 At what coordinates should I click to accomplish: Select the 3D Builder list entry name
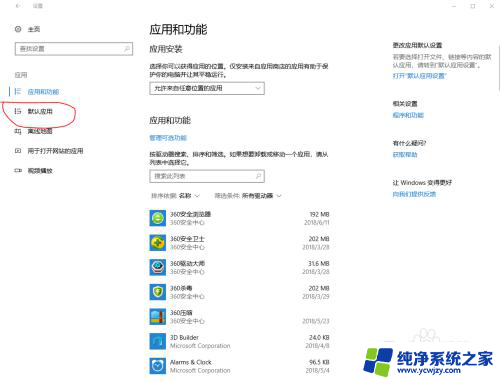184,337
